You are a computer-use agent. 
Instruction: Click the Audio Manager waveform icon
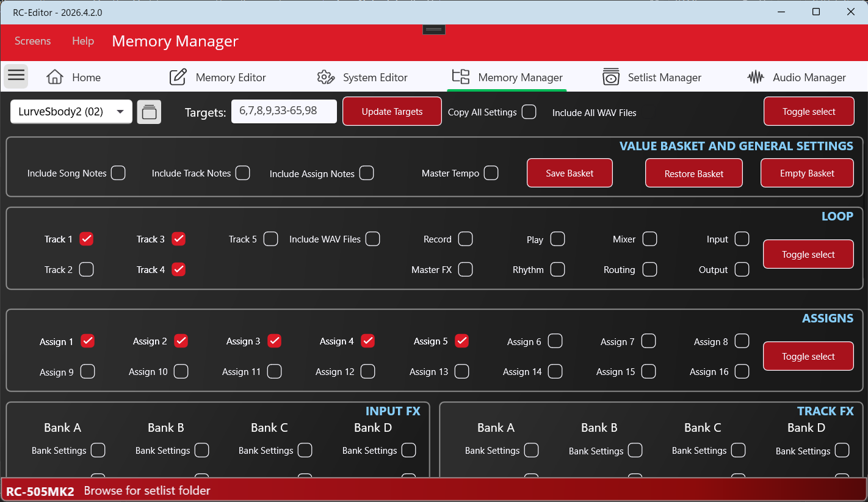click(x=756, y=77)
